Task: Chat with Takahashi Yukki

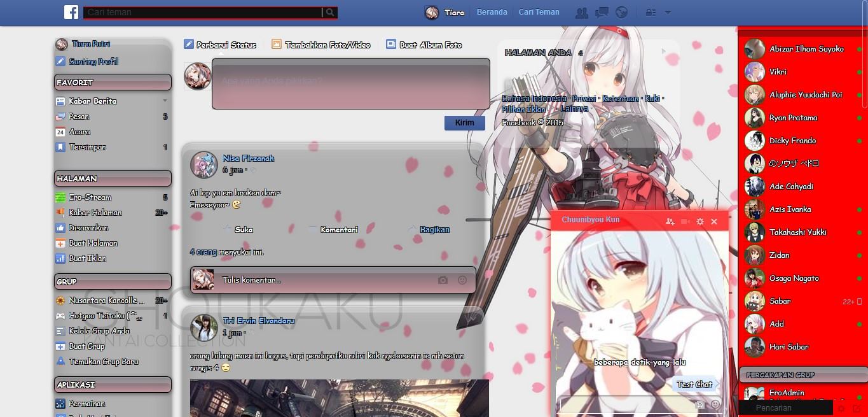Action: pos(803,232)
